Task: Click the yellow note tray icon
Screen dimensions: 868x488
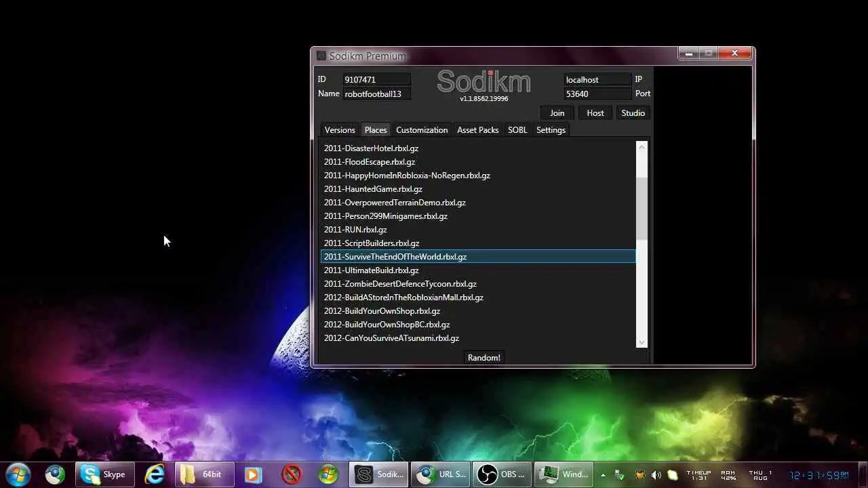Action: 673,475
